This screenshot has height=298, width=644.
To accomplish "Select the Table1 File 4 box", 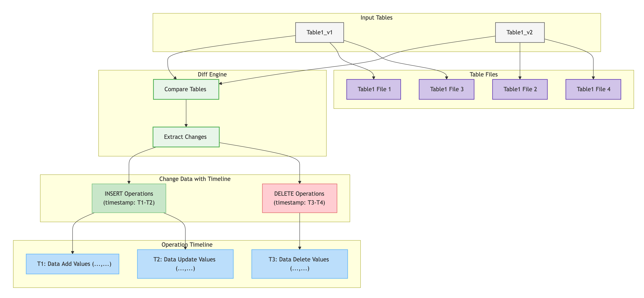I will point(593,89).
